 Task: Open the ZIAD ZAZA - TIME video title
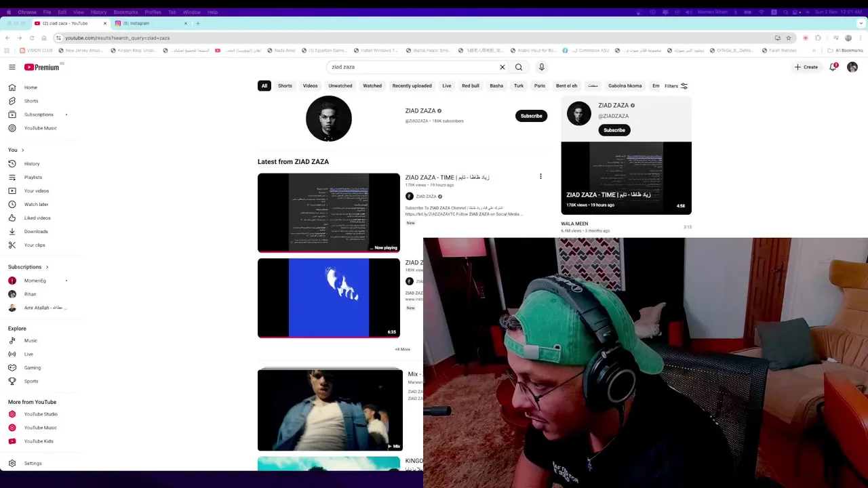tap(447, 178)
